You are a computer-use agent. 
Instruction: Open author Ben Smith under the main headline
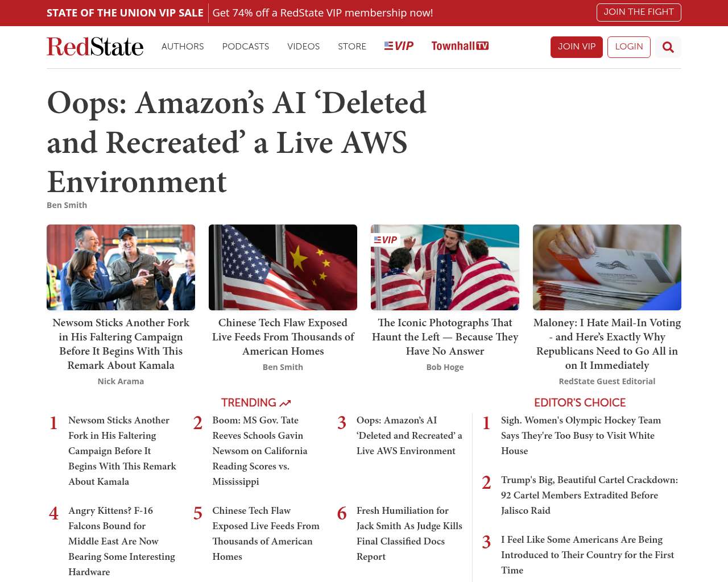pos(67,205)
